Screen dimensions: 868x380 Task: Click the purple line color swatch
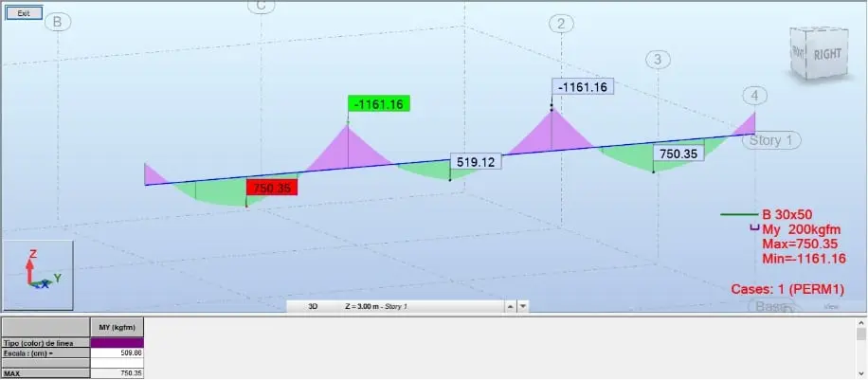click(117, 342)
